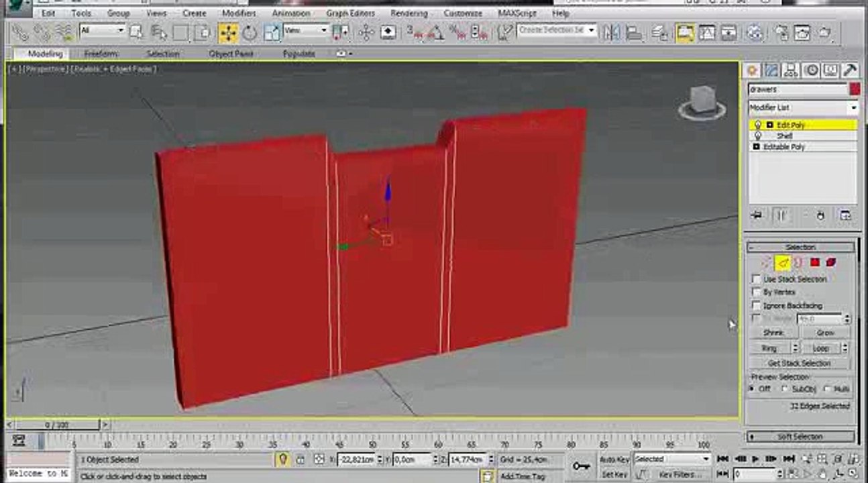Image resolution: width=868 pixels, height=483 pixels.
Task: Open the key mode Selected dropdown
Action: click(672, 459)
